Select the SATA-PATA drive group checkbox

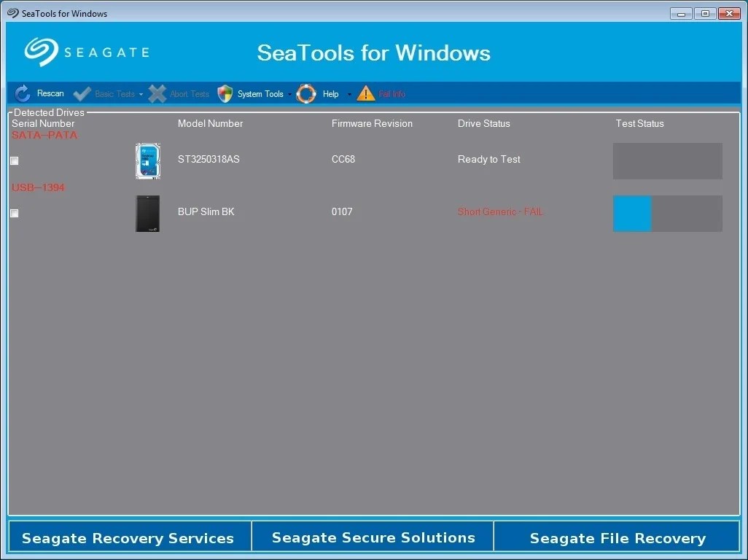pos(14,160)
